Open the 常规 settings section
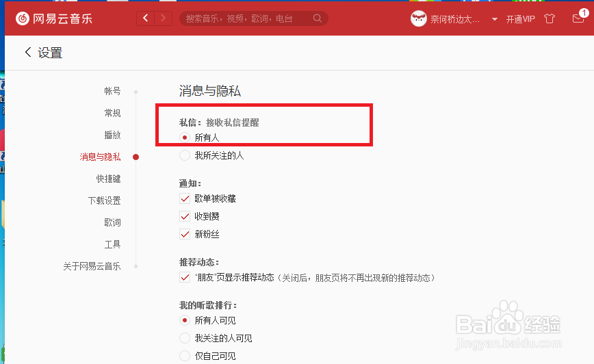 click(112, 113)
